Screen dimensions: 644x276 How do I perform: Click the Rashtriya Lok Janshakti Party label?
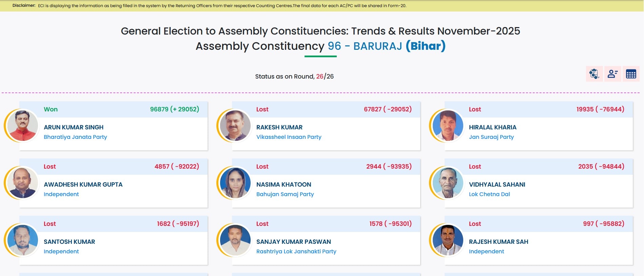296,252
